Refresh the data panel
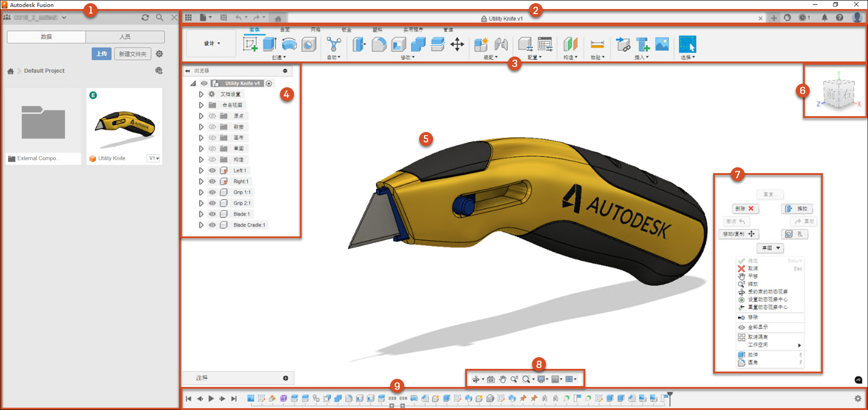Viewport: 868px width, 410px height. pos(145,17)
